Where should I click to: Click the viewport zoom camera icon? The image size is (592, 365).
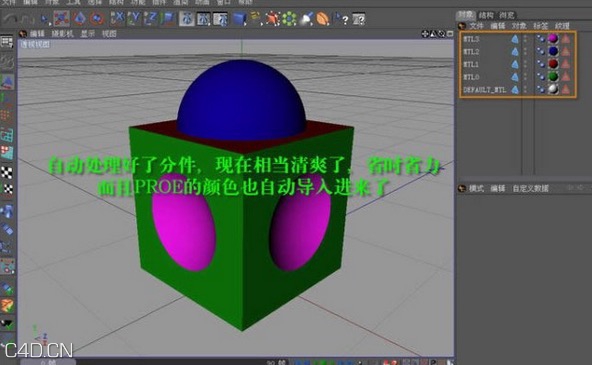click(x=433, y=34)
